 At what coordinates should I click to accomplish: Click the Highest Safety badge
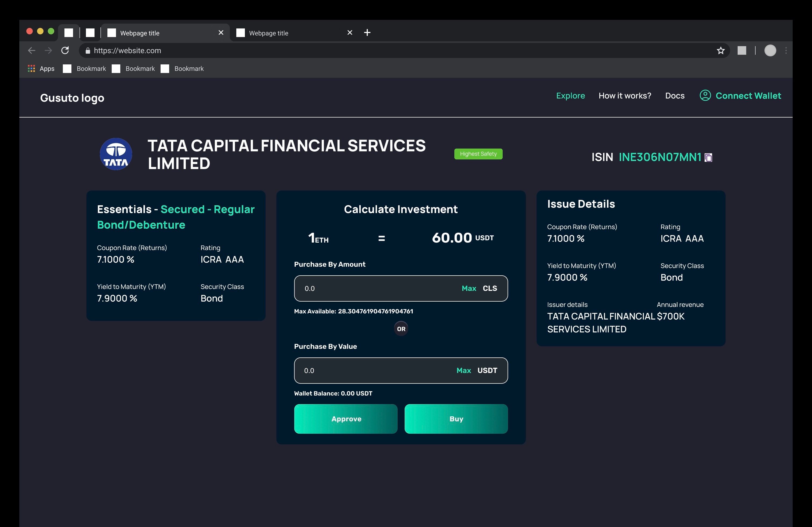pyautogui.click(x=478, y=154)
